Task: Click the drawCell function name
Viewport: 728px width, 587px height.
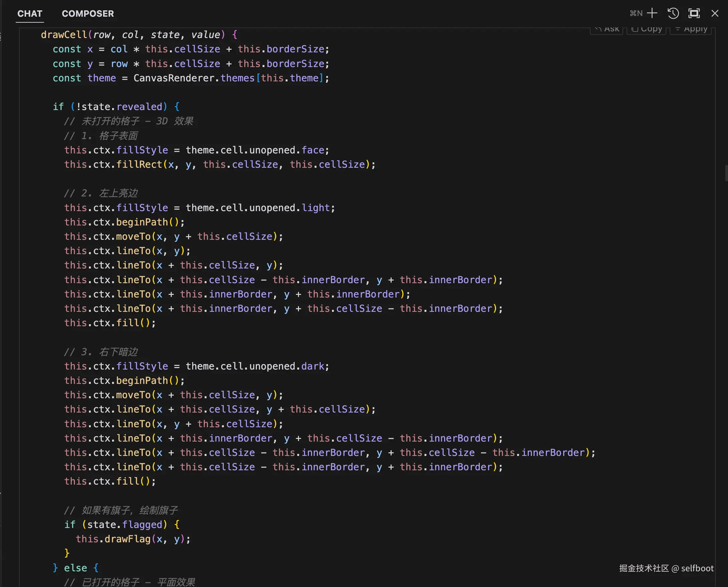Action: click(x=64, y=35)
